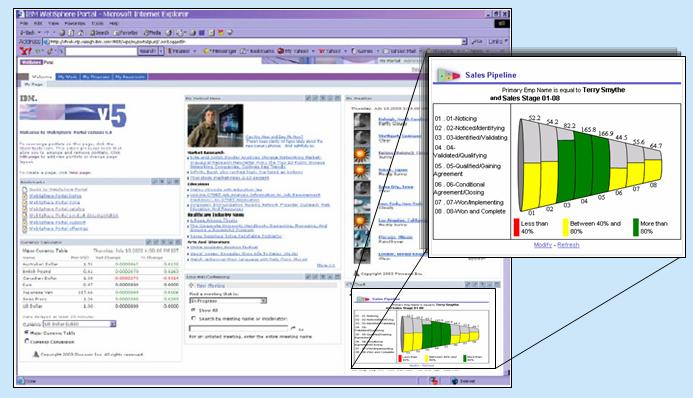This screenshot has width=693, height=398.
Task: Select the Major Currency Table radio button
Action: [27, 333]
